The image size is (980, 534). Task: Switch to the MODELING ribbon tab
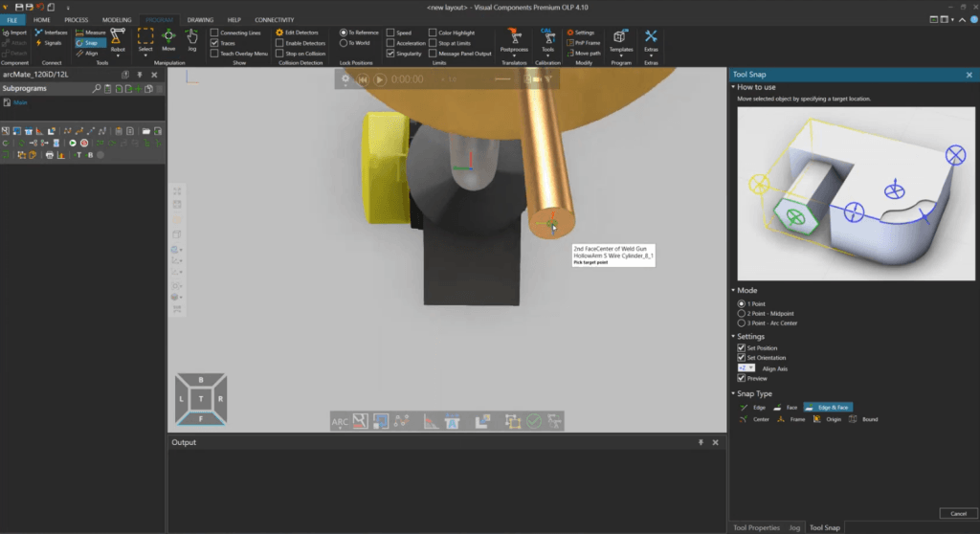tap(117, 19)
